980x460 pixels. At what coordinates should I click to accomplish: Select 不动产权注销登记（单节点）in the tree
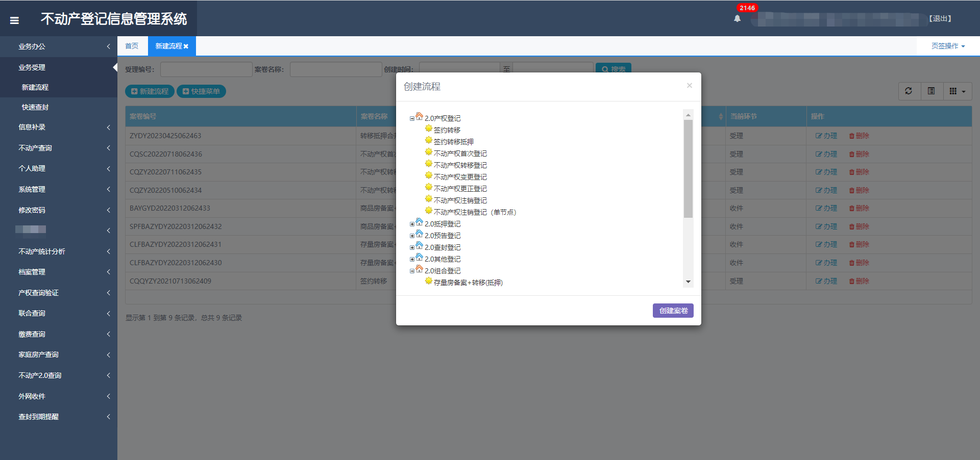[x=475, y=212]
